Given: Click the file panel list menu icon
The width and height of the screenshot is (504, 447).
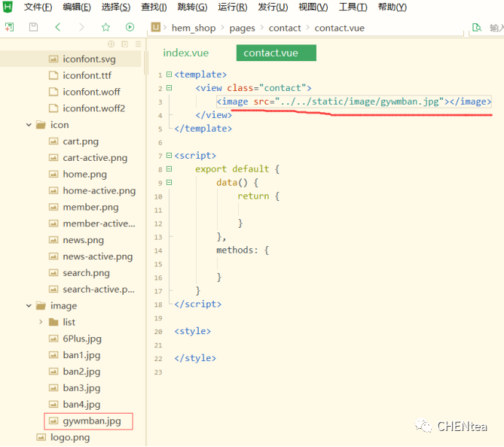Looking at the screenshot, I should coord(138,44).
